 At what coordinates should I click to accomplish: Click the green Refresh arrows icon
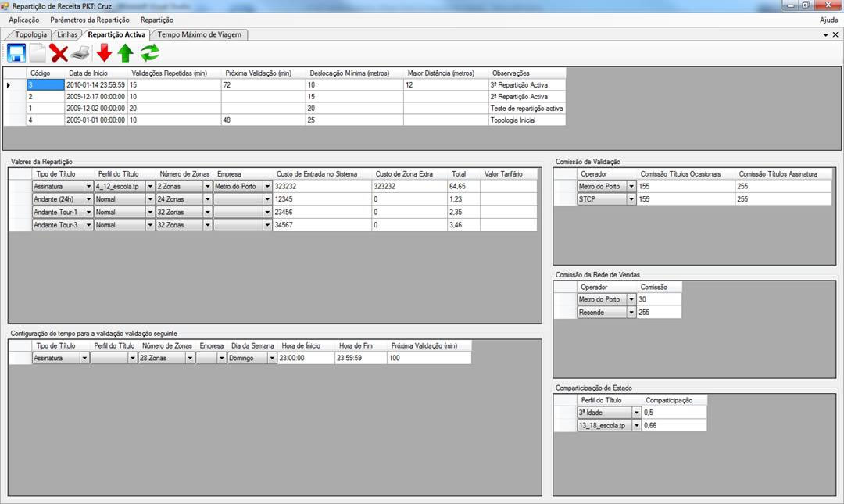pyautogui.click(x=150, y=53)
